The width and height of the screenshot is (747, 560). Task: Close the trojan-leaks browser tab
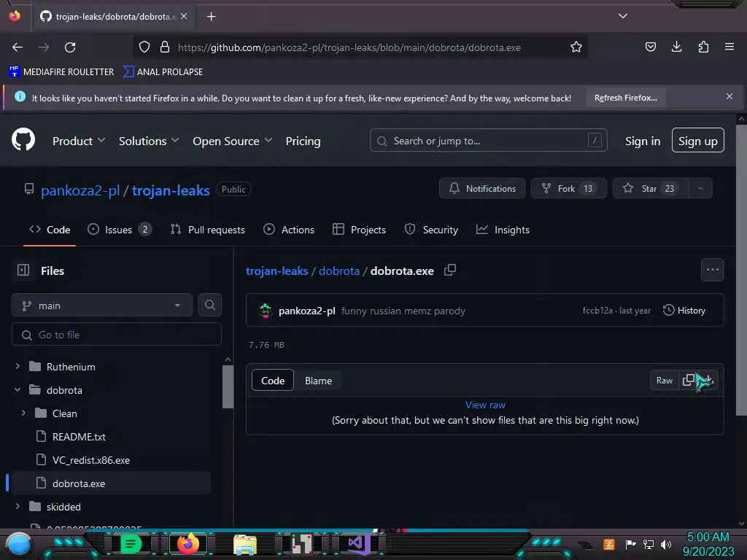(184, 16)
